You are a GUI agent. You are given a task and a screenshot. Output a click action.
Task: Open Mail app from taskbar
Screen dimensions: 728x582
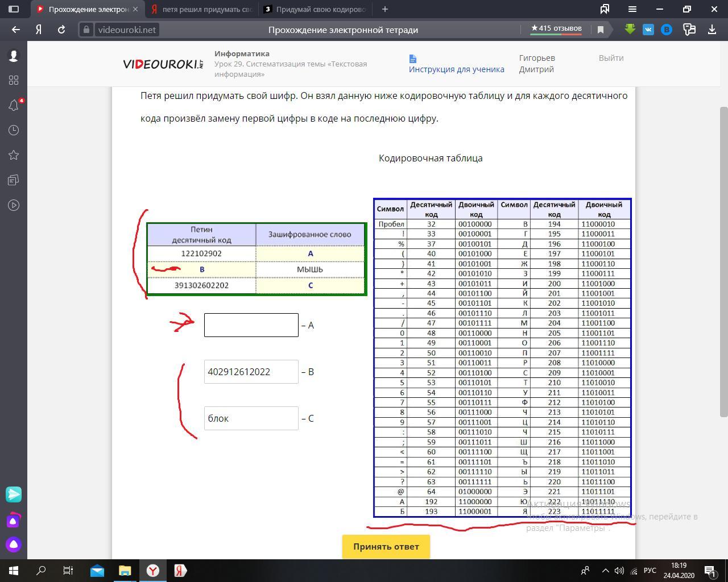coord(97,571)
